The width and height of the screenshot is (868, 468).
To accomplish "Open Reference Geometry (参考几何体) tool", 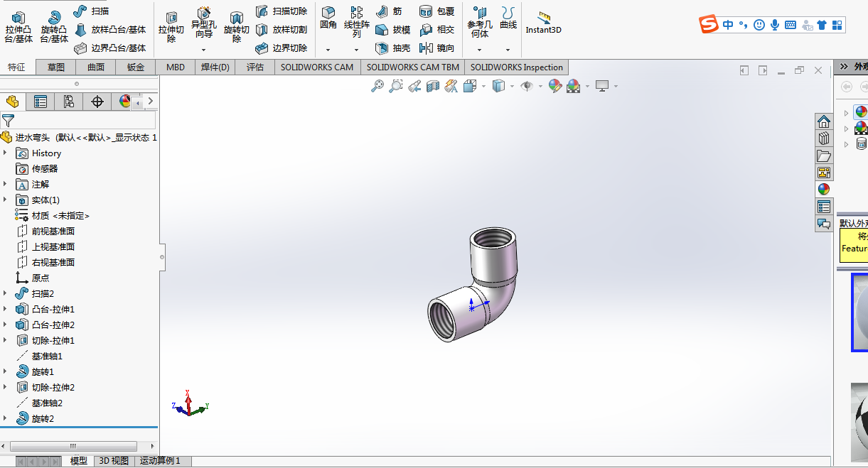I will click(479, 23).
